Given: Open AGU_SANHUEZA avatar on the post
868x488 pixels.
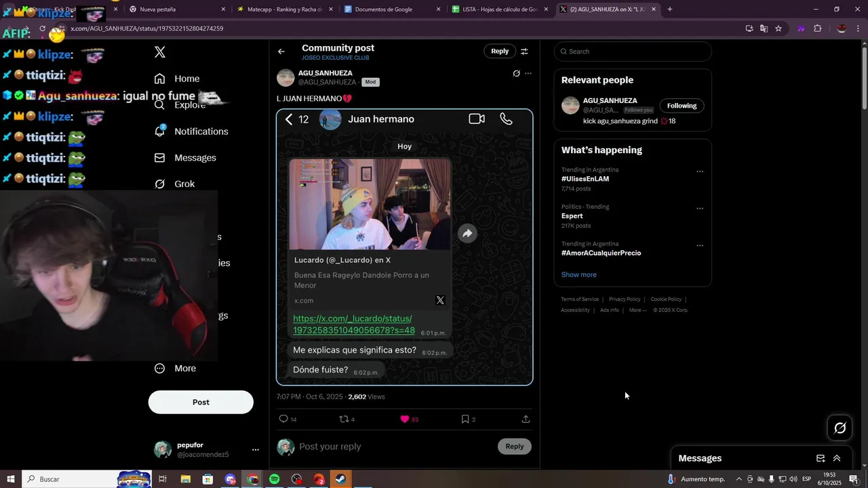Looking at the screenshot, I should 285,77.
